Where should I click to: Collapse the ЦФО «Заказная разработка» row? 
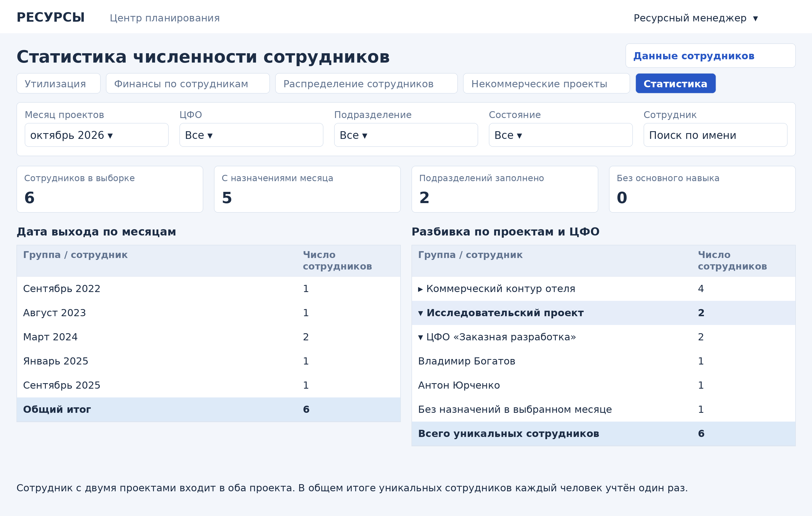pos(603,337)
